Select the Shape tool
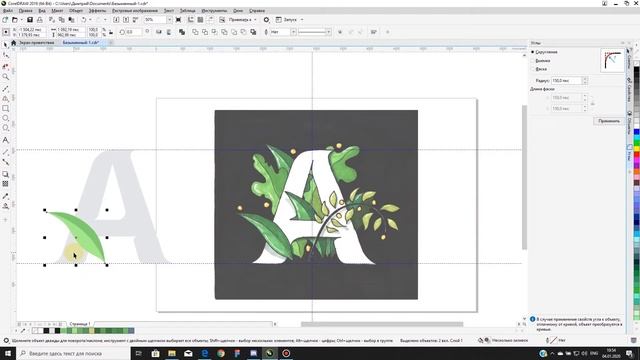 point(5,55)
